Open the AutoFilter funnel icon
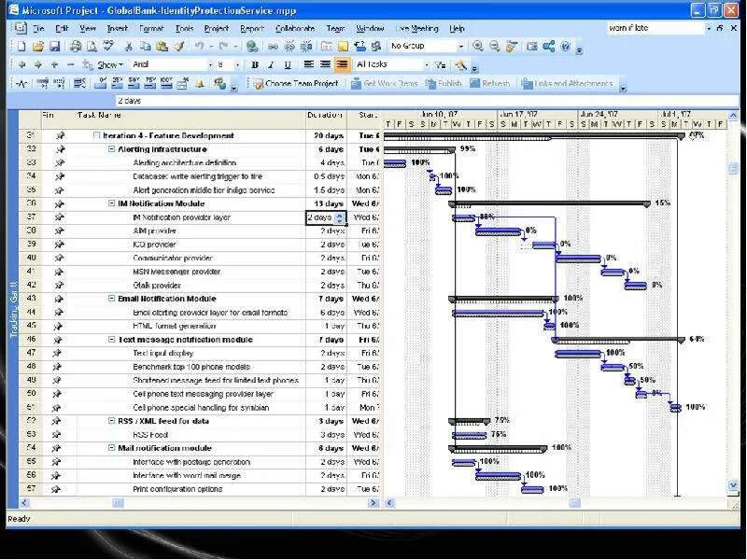This screenshot has width=747, height=560. pos(440,64)
